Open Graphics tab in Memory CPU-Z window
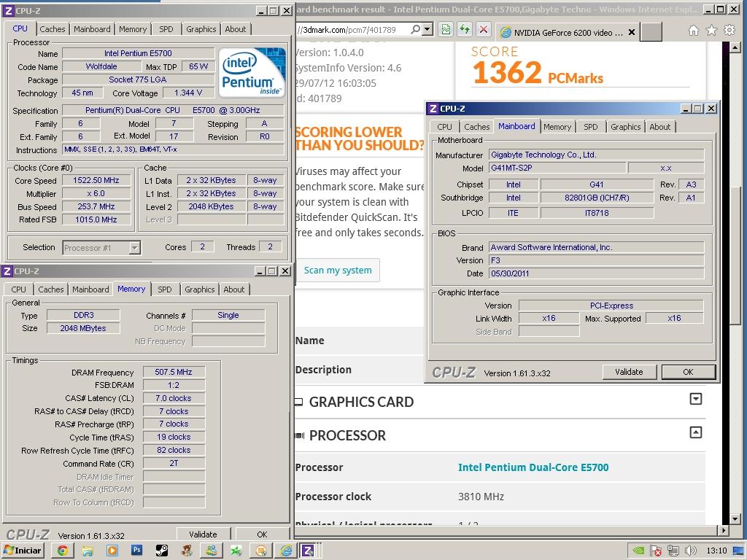Viewport: 747px width, 560px height. (200, 289)
